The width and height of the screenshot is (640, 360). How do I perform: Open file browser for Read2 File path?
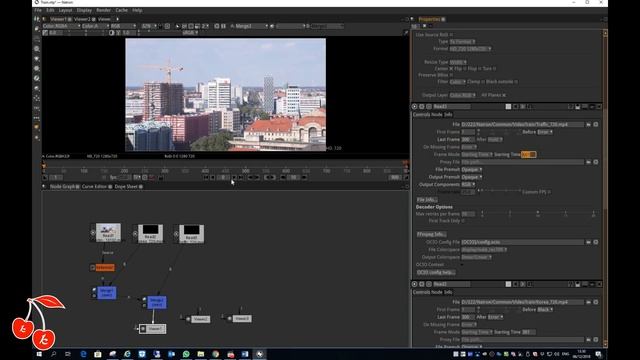coord(589,302)
